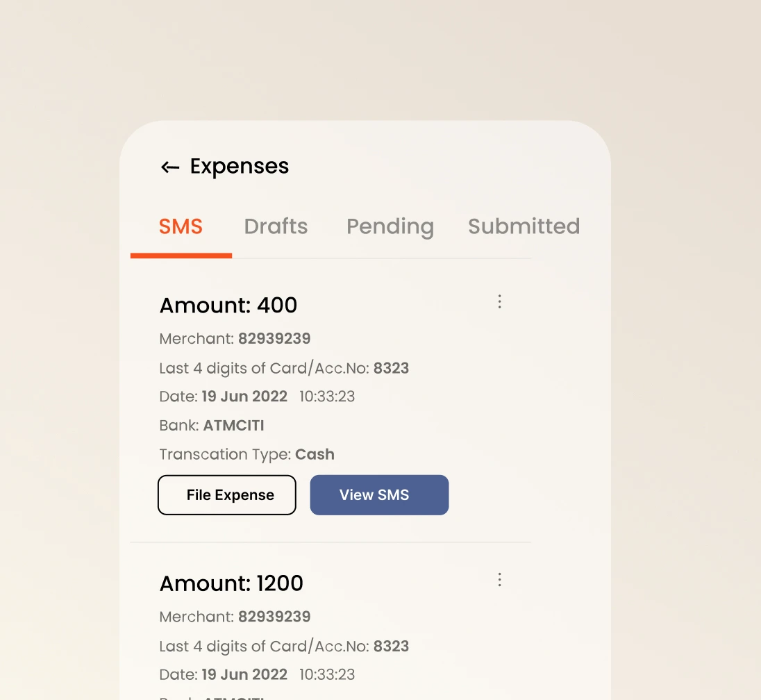Click the Transaction Type Cash line
The image size is (761, 700).
pos(246,454)
